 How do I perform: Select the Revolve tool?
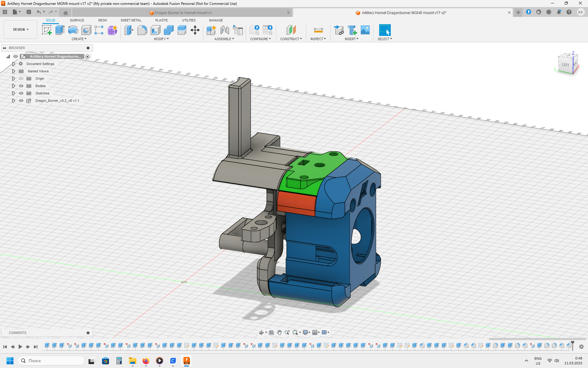pos(73,30)
